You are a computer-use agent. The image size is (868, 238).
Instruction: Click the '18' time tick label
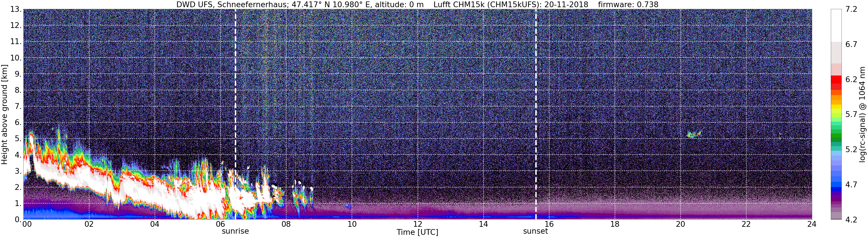click(x=614, y=224)
